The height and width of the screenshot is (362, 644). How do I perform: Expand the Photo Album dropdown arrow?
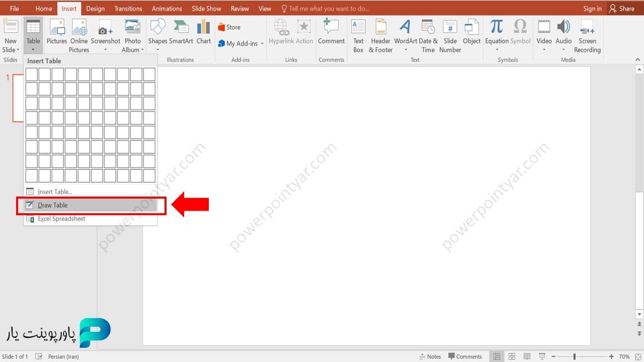click(142, 50)
